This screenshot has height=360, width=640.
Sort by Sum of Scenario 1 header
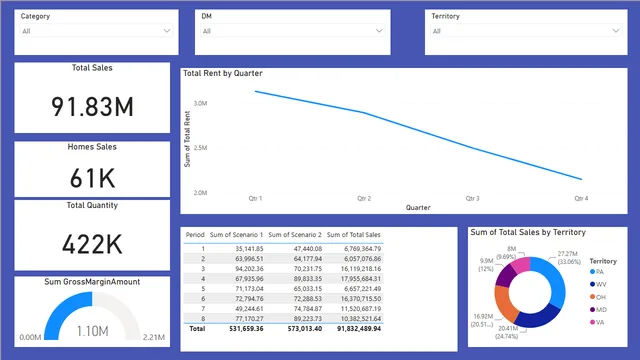(236, 235)
